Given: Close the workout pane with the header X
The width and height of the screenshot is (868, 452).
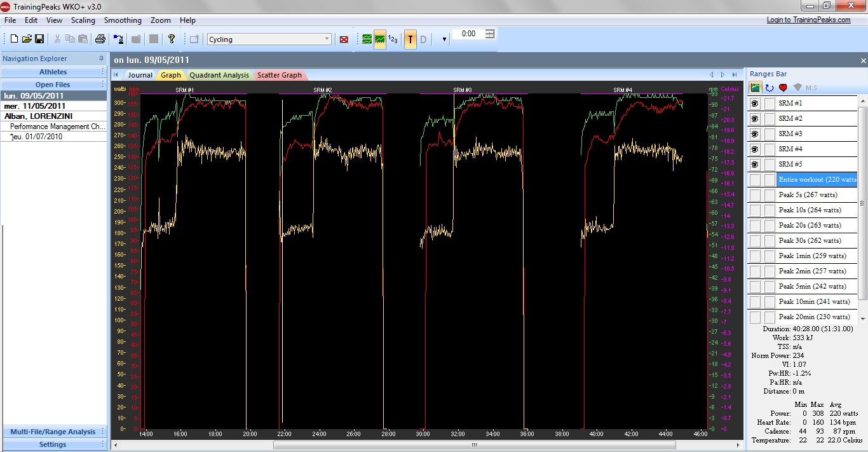Looking at the screenshot, I should [x=863, y=60].
